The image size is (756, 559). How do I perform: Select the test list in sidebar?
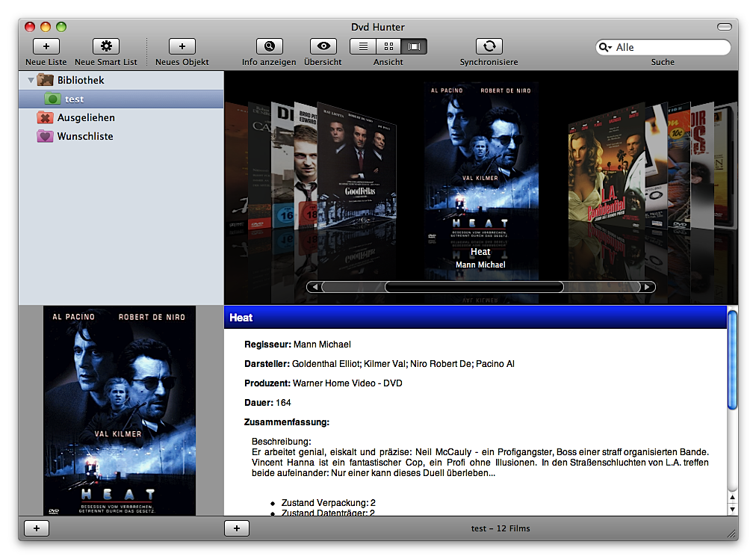point(121,99)
